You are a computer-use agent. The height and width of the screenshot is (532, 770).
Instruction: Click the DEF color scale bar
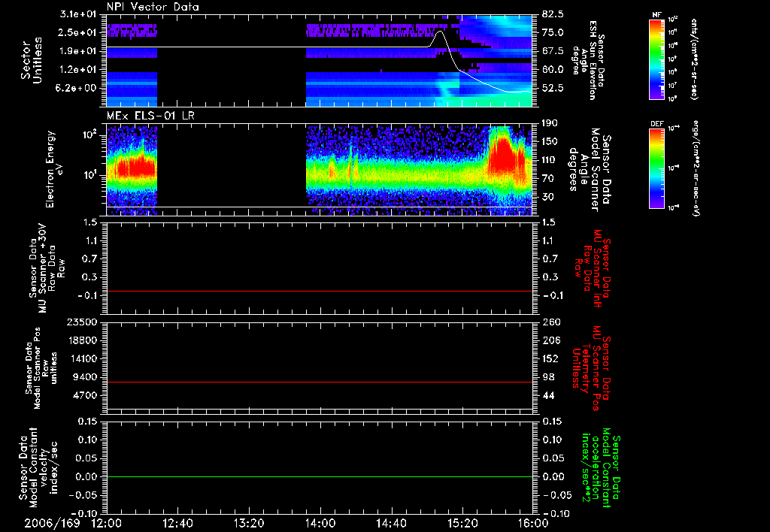coord(657,168)
